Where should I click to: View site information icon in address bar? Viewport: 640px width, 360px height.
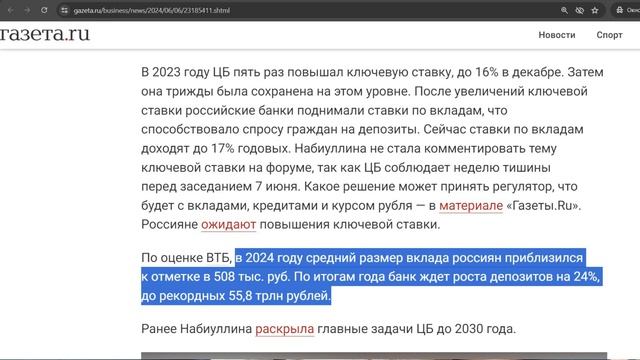click(x=64, y=10)
